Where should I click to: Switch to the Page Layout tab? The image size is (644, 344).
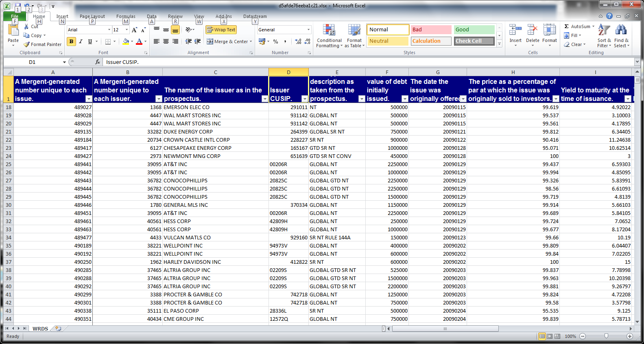92,16
